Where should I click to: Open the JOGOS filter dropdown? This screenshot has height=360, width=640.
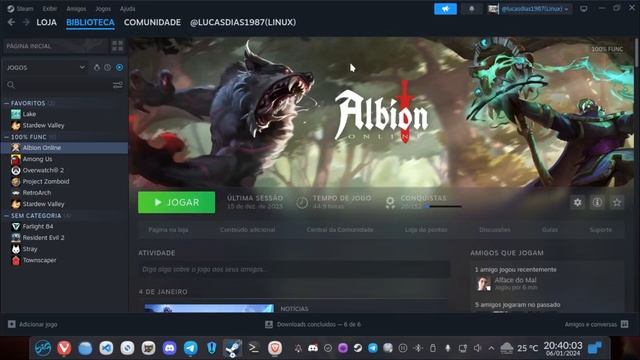click(x=46, y=67)
